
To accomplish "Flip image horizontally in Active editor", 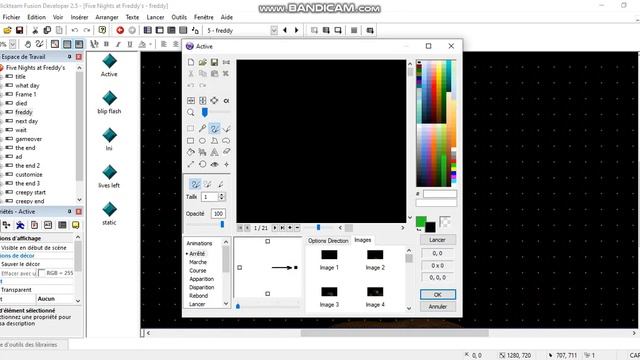I will 191,100.
